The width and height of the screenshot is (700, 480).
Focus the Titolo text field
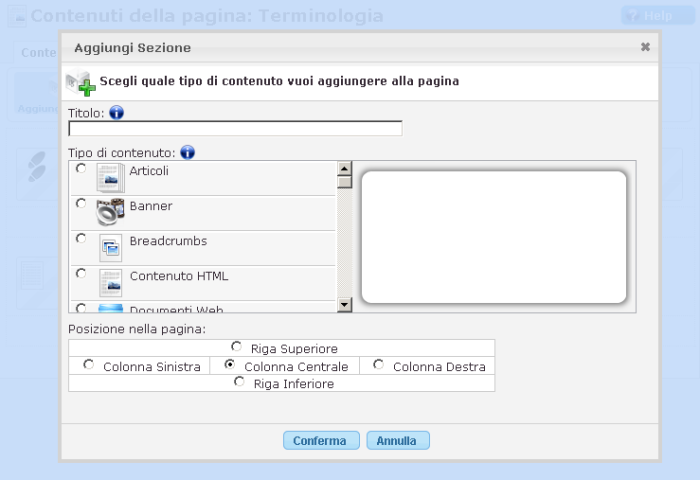235,128
